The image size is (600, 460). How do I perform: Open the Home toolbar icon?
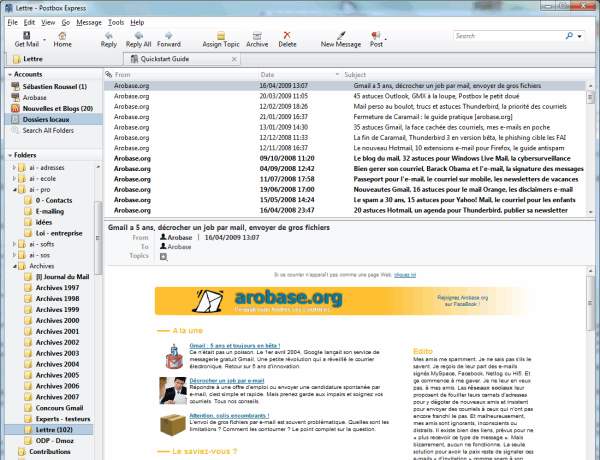(62, 36)
